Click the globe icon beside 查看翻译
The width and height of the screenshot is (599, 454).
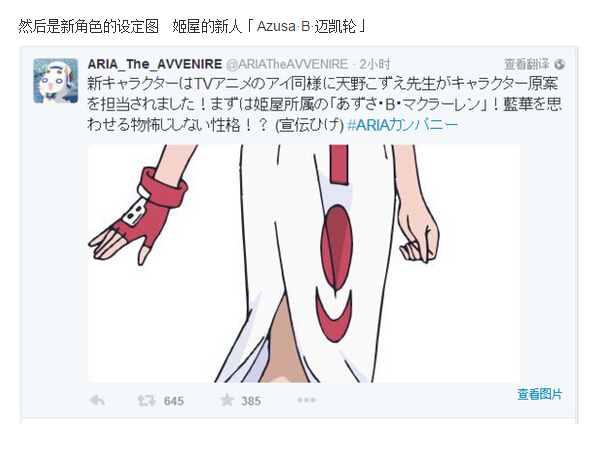pos(560,65)
